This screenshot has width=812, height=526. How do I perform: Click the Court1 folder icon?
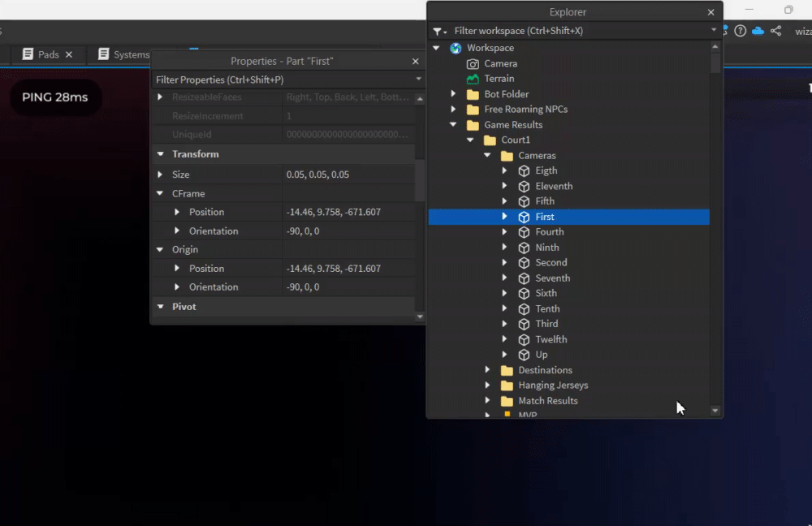[490, 140]
